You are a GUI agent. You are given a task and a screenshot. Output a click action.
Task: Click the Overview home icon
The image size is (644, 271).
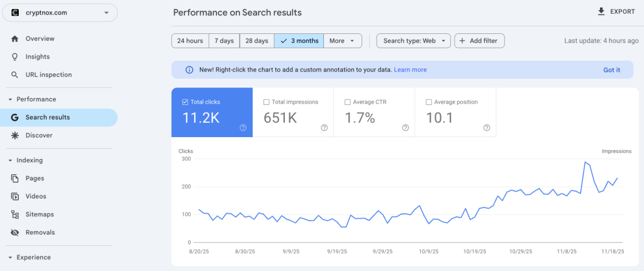(x=14, y=39)
